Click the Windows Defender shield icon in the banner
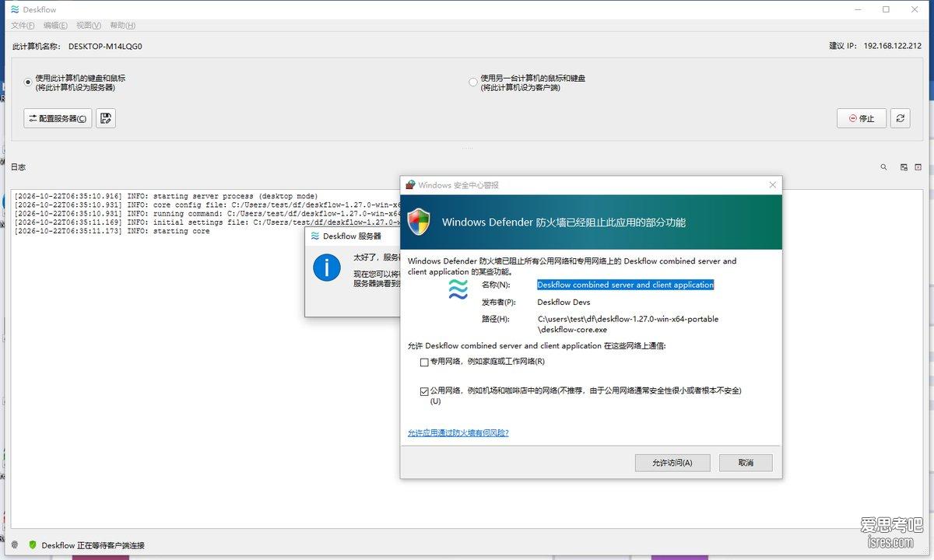Screen dimensions: 934x560 419,222
